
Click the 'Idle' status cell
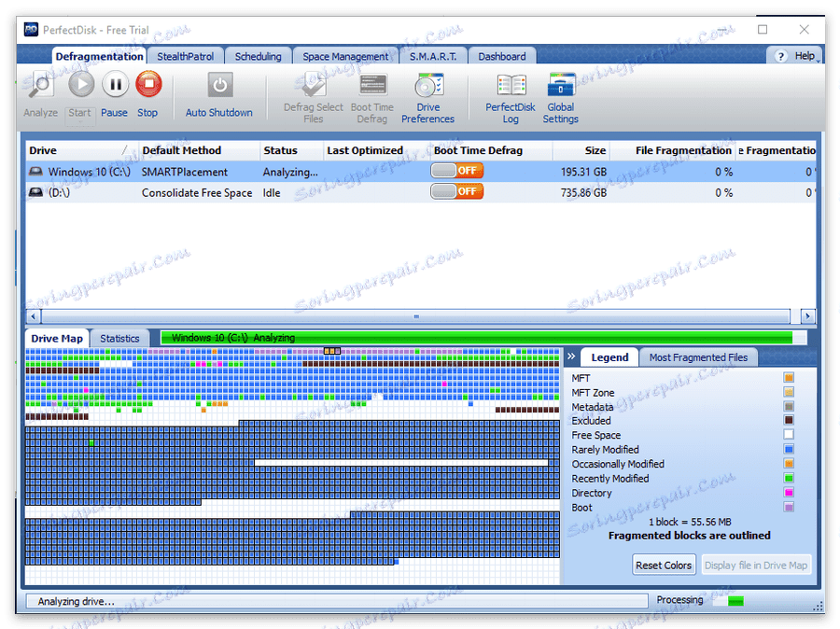click(x=272, y=193)
